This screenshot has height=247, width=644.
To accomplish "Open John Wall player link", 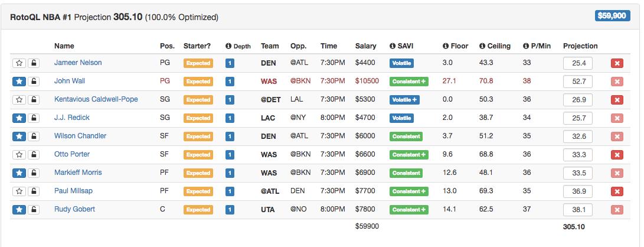I will point(70,81).
